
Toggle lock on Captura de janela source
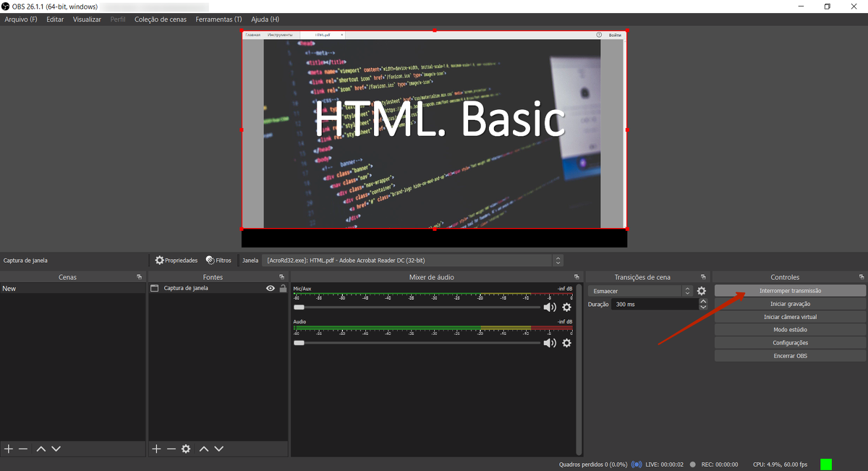click(284, 288)
